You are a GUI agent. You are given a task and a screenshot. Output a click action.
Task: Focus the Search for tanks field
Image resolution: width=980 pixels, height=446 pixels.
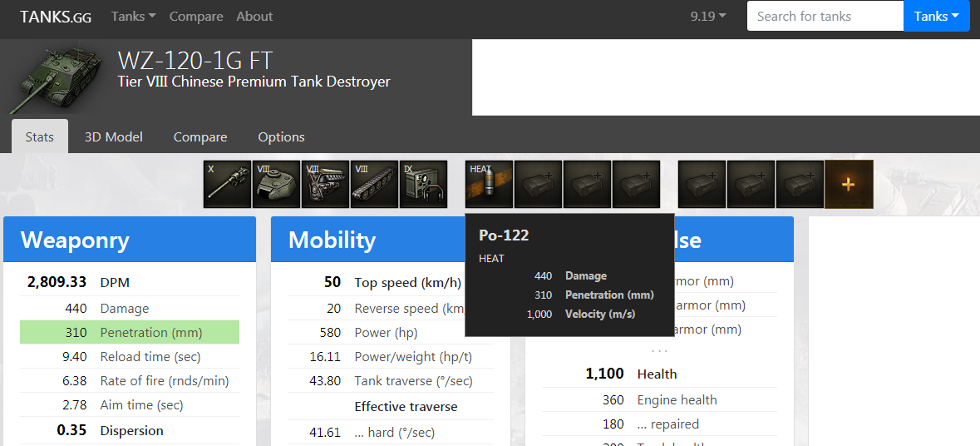coord(825,16)
